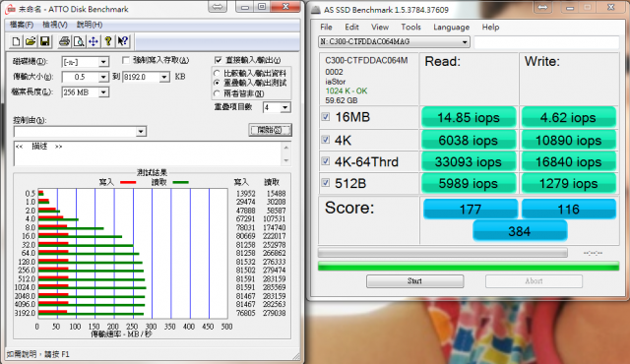
Task: Open the 控制由 controller dropdown
Action: coord(141,131)
